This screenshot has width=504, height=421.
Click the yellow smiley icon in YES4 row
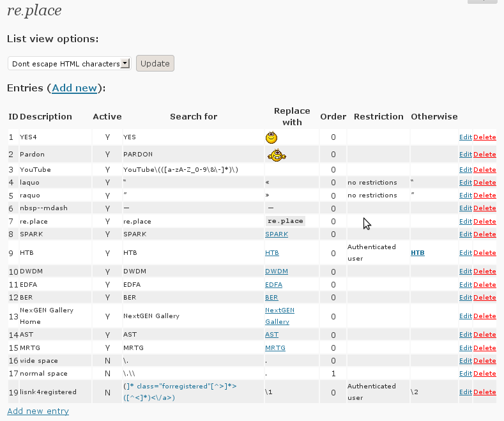(x=271, y=137)
